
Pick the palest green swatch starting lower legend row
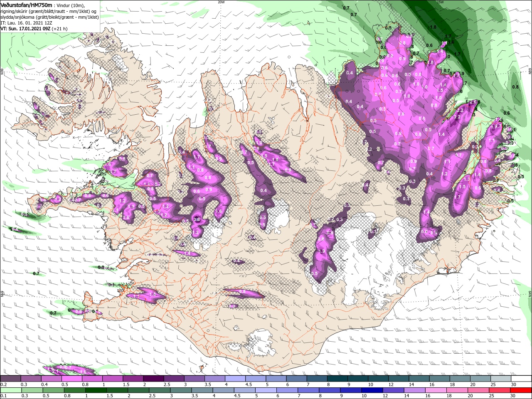[10, 390]
